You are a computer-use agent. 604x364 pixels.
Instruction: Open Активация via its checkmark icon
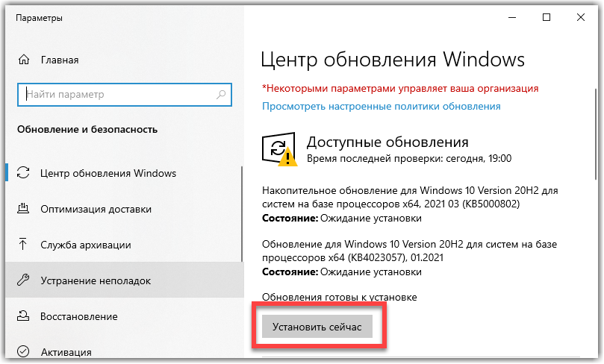click(23, 351)
